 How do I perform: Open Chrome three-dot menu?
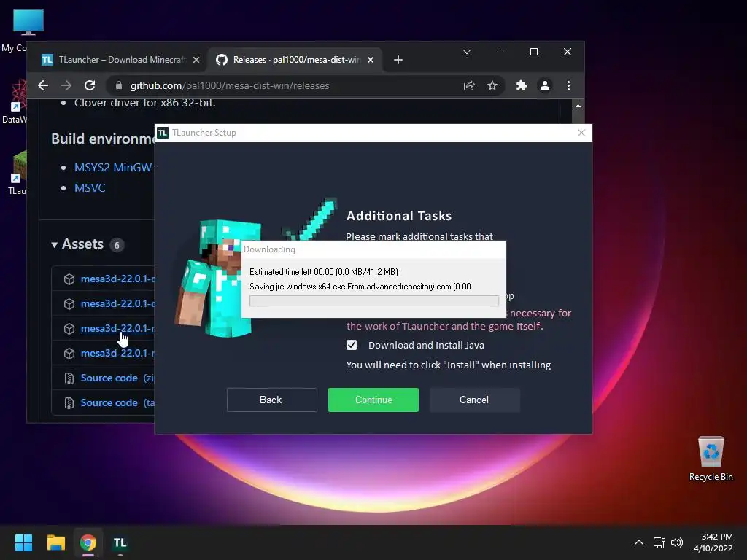tap(568, 86)
